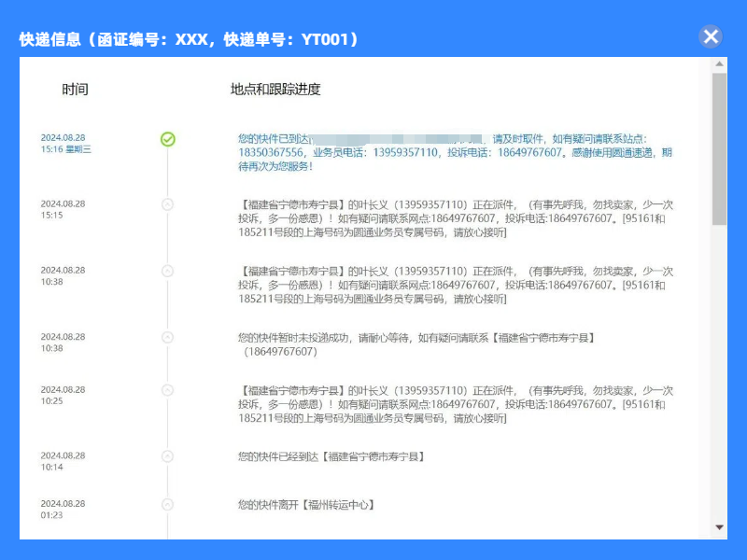Click the timestamp 2024.08.28 10:14
This screenshot has height=560, width=747.
coord(63,461)
